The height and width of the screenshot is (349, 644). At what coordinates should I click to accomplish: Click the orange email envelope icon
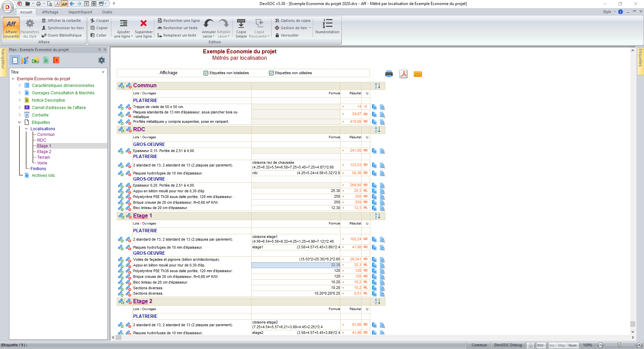click(418, 74)
